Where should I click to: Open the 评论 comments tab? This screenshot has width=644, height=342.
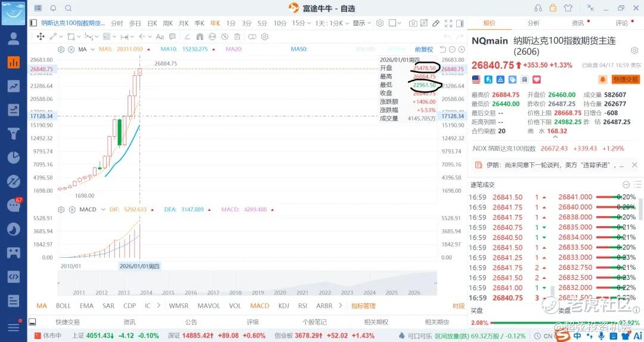pyautogui.click(x=622, y=23)
